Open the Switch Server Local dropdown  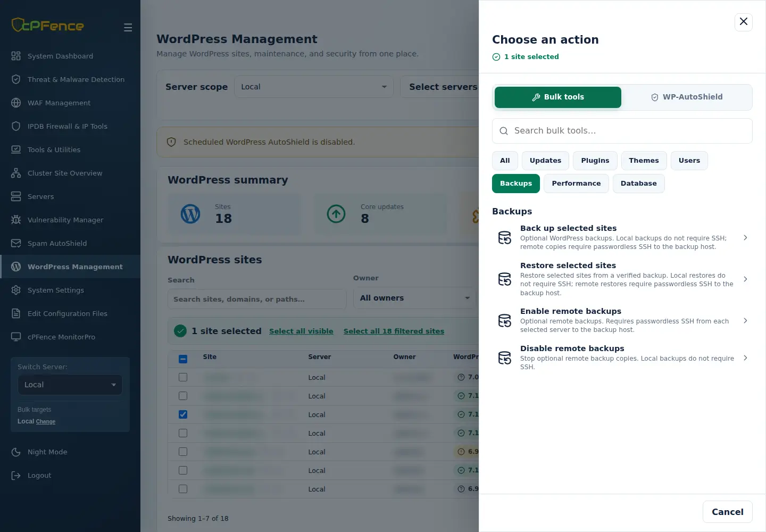70,385
